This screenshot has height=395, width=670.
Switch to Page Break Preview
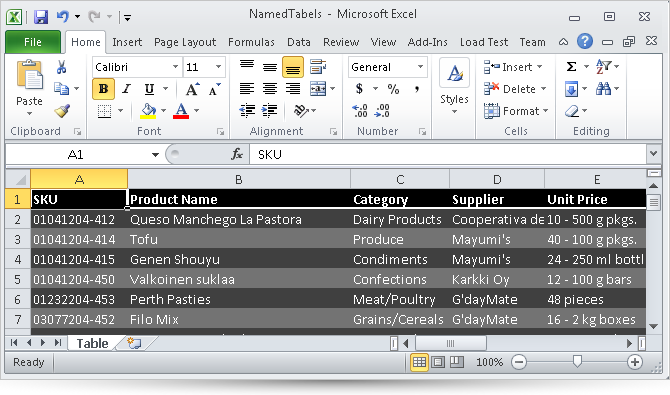[x=457, y=363]
